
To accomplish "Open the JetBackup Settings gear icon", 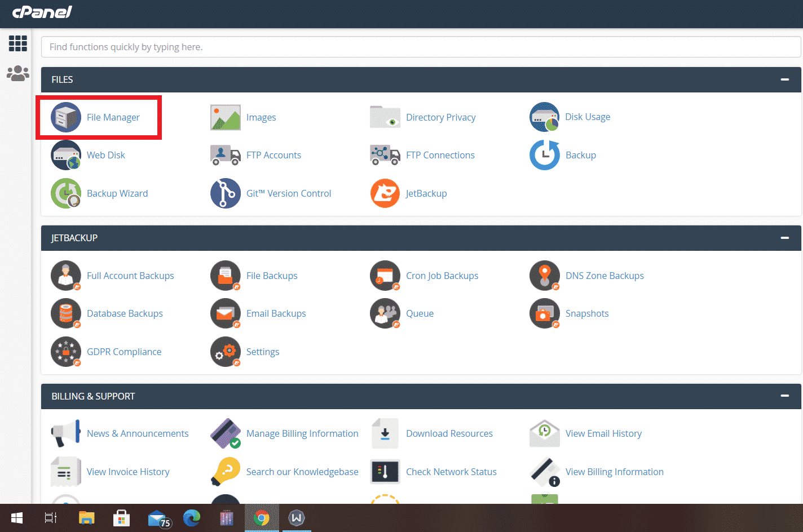I will coord(226,352).
